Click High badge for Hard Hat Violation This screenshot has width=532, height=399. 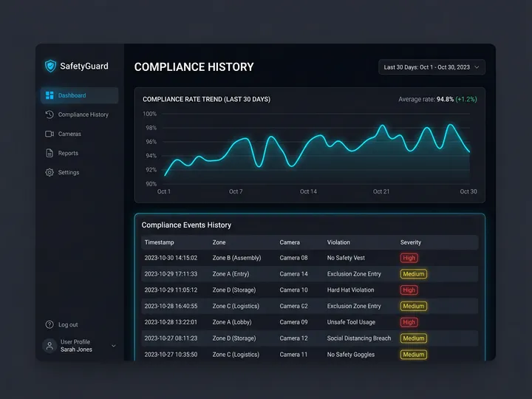click(409, 290)
